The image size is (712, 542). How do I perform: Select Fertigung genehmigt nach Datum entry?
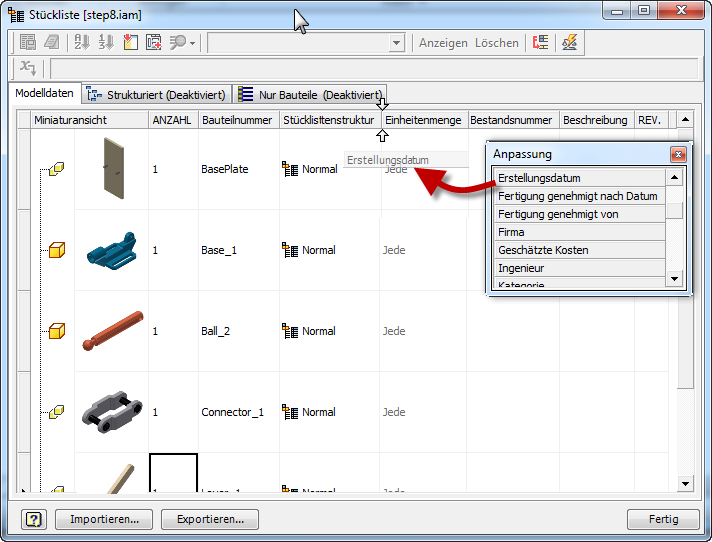pyautogui.click(x=580, y=196)
